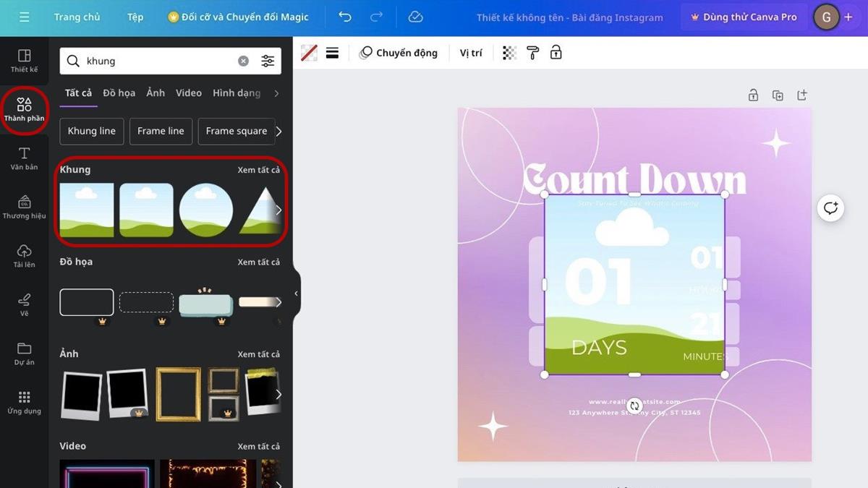Image resolution: width=868 pixels, height=488 pixels.
Task: Open the Tệp file menu
Action: (135, 17)
